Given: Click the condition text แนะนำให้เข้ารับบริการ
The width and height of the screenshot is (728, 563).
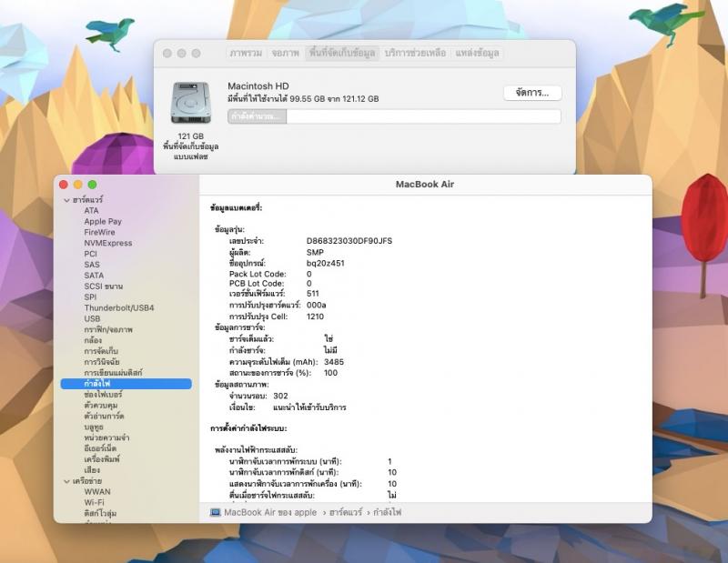Looking at the screenshot, I should pos(309,407).
